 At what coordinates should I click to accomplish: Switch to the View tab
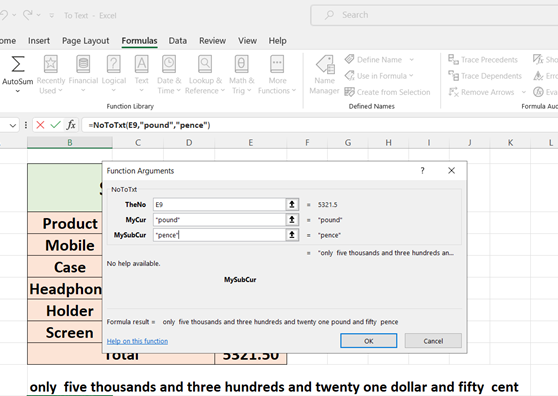(x=247, y=41)
